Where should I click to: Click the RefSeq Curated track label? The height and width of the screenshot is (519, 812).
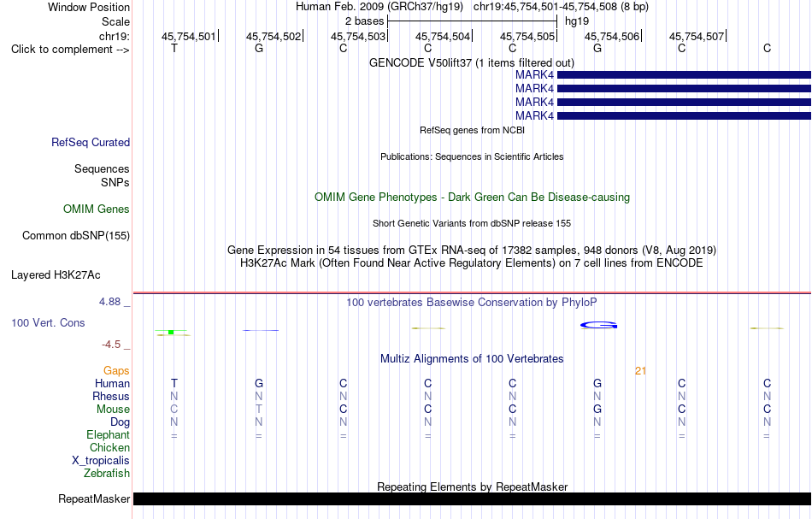90,143
